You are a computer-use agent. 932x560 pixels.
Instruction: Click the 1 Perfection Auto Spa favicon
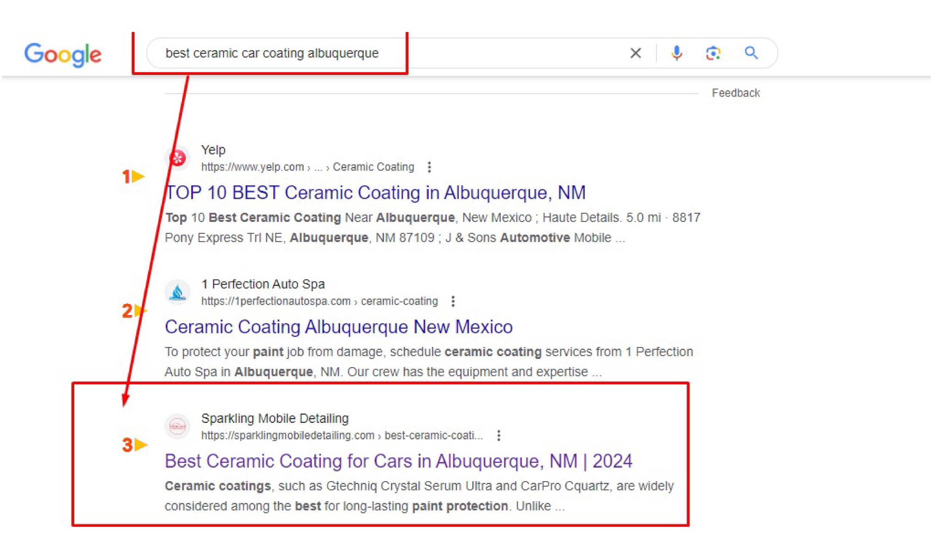pyautogui.click(x=177, y=292)
